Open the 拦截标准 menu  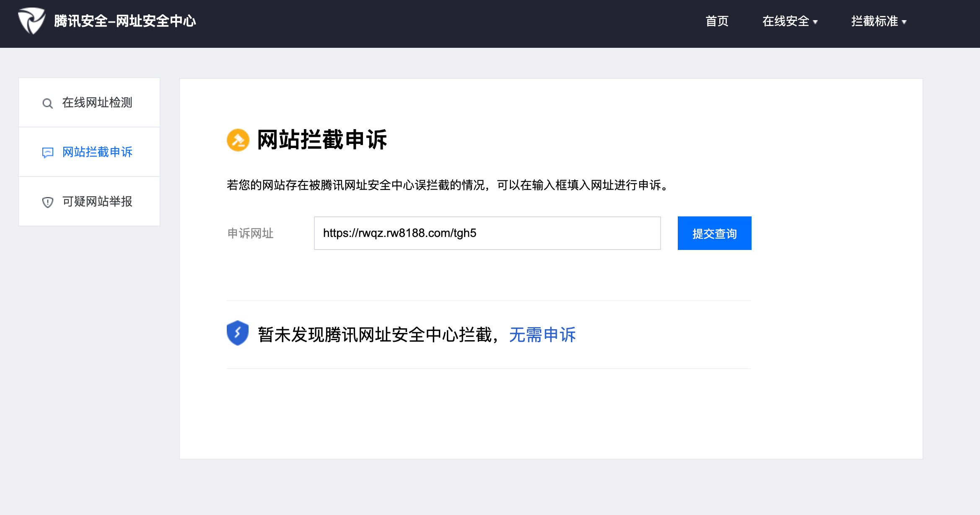pyautogui.click(x=874, y=21)
